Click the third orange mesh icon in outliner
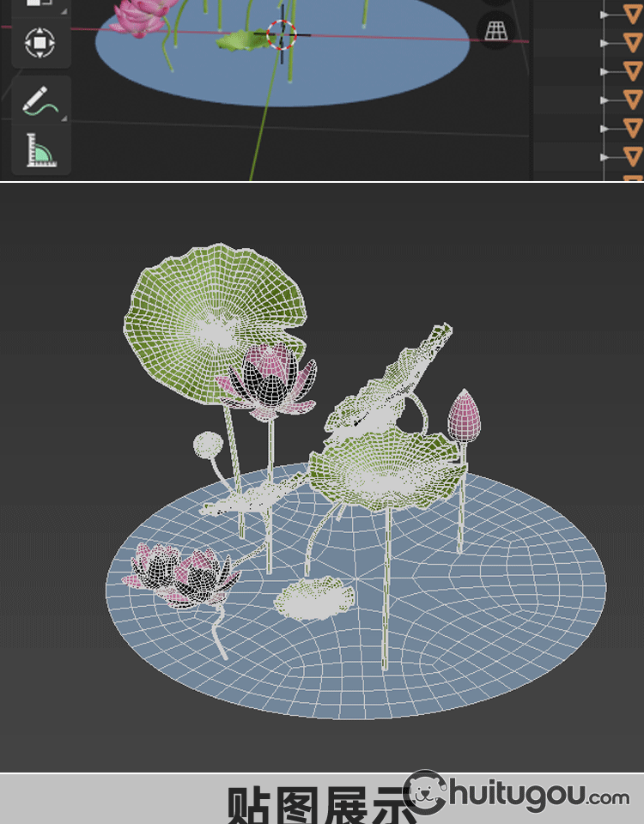 633,70
